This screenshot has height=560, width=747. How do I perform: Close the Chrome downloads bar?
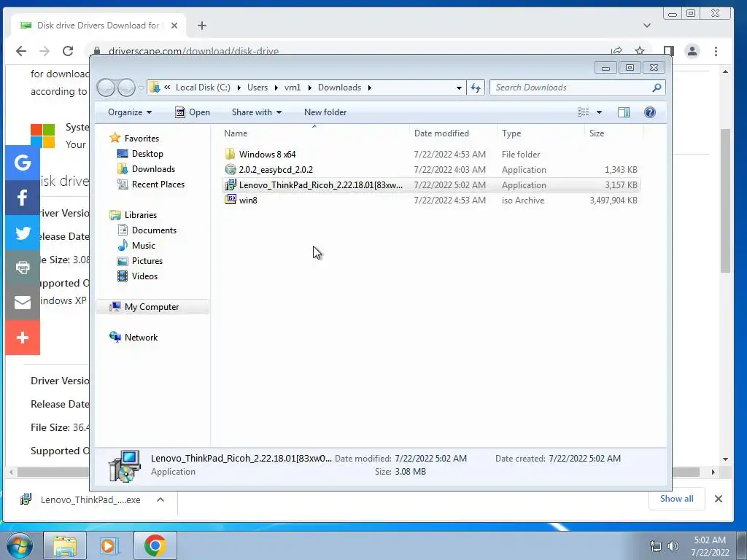point(719,499)
